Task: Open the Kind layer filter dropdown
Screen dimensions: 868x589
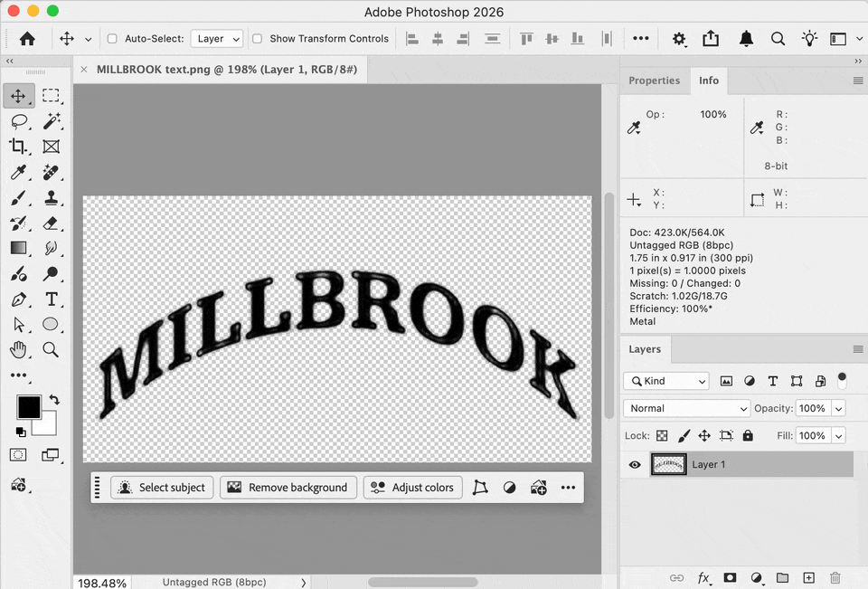Action: tap(666, 381)
